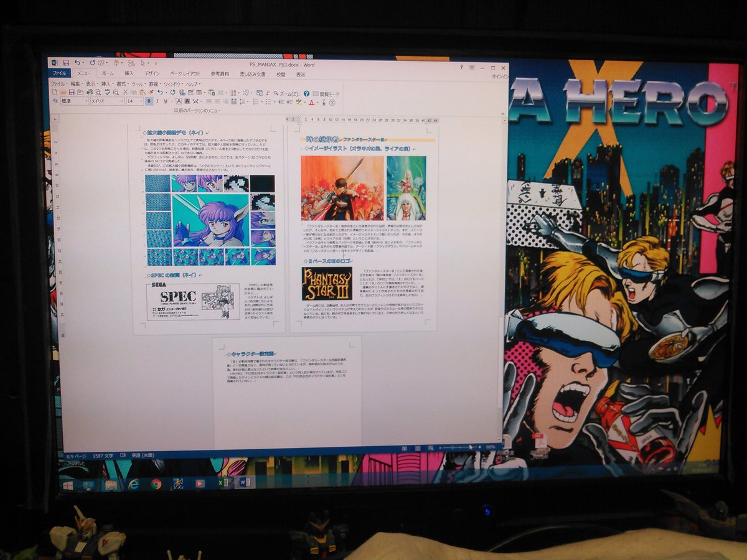This screenshot has height=560, width=747.
Task: Click Save disk icon in classic toolbar row
Action: (x=72, y=92)
